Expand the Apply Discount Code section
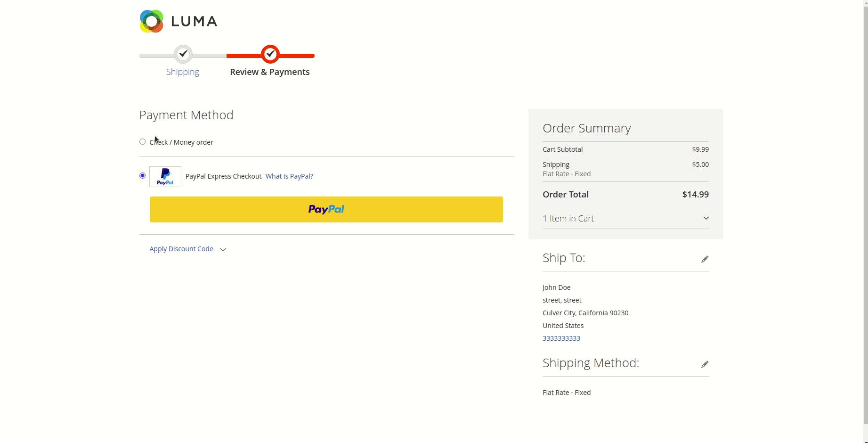This screenshot has width=868, height=443. (181, 248)
